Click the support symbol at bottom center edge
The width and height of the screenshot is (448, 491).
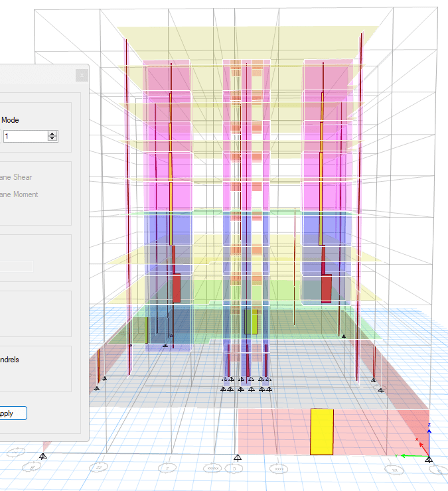(238, 458)
